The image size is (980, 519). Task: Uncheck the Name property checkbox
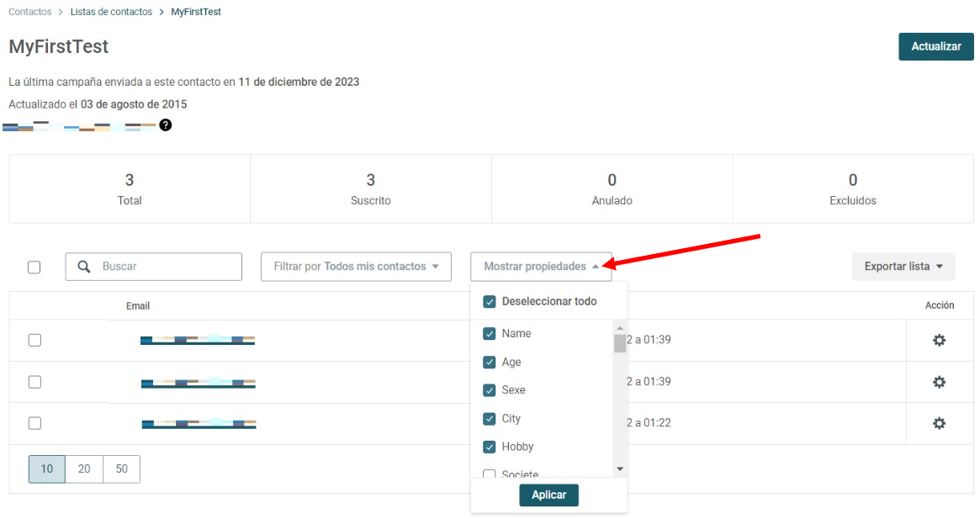[490, 334]
